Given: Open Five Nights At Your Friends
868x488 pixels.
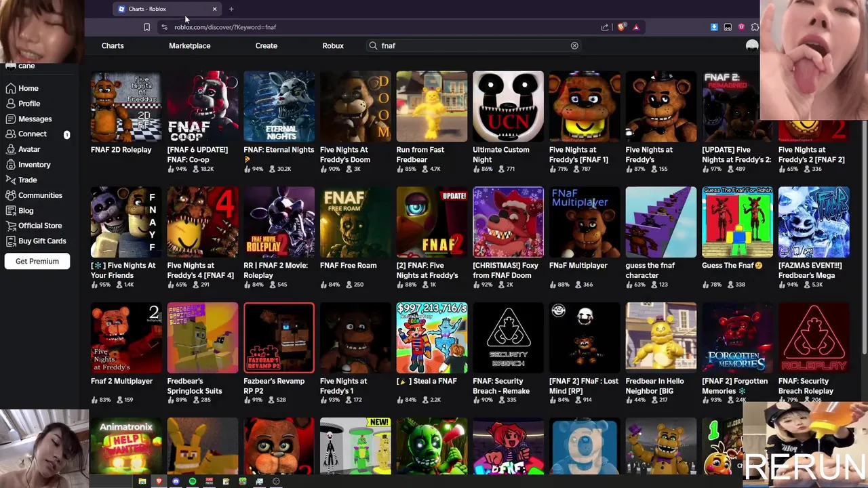Looking at the screenshot, I should click(x=126, y=238).
